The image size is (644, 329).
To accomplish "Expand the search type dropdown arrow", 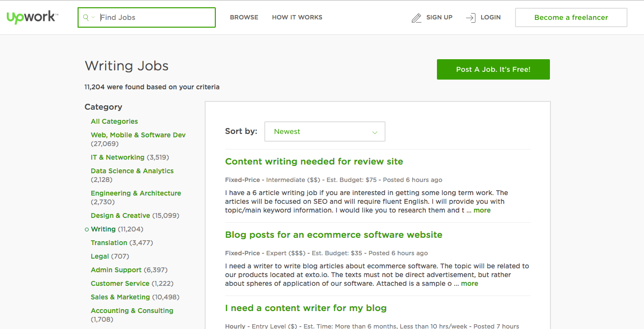I will point(93,17).
